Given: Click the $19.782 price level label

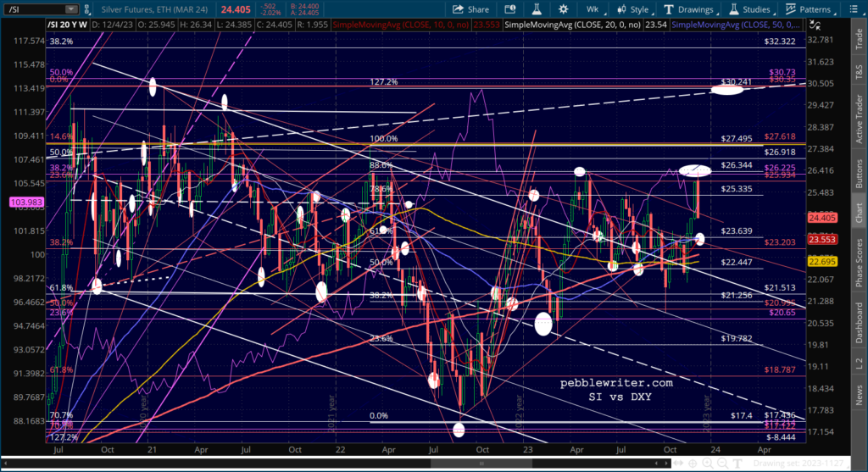Looking at the screenshot, I should tap(737, 338).
